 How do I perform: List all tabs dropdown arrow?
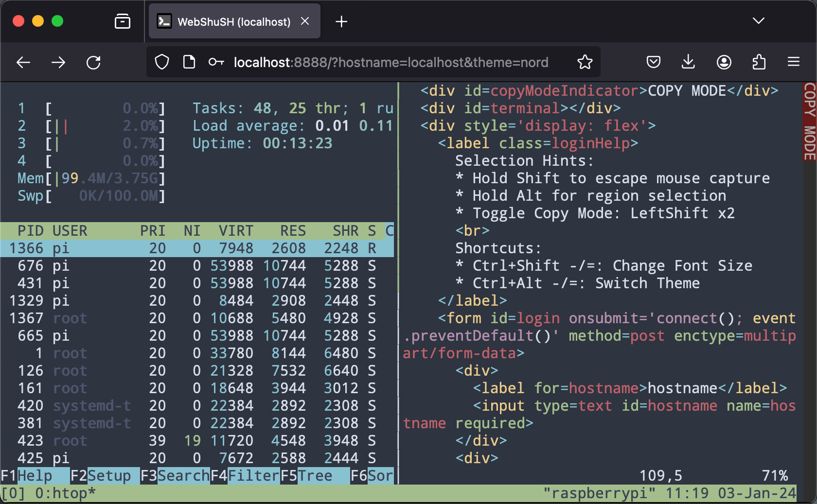pos(759,21)
